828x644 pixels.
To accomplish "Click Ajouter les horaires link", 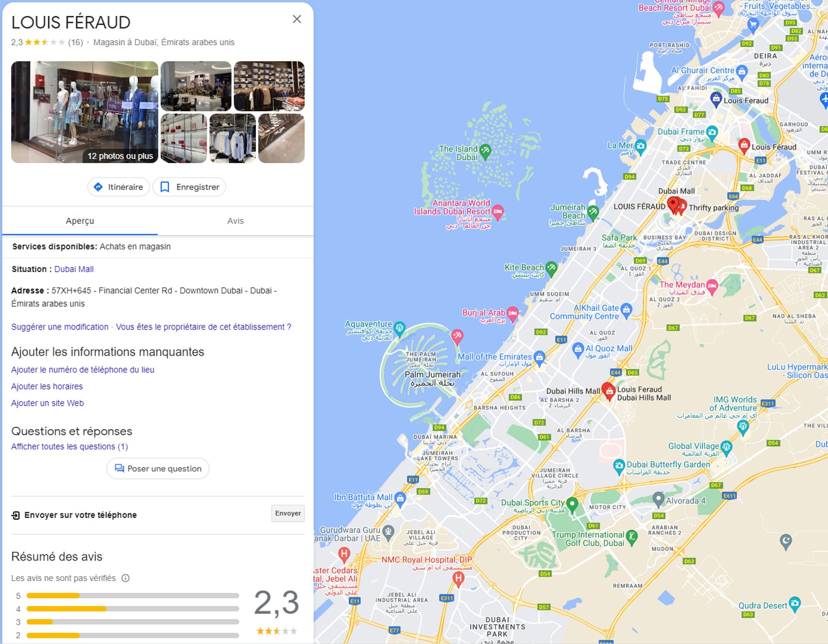I will (47, 386).
